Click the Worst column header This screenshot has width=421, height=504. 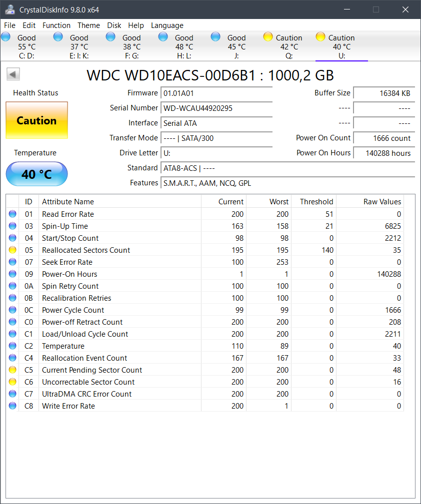click(269, 201)
